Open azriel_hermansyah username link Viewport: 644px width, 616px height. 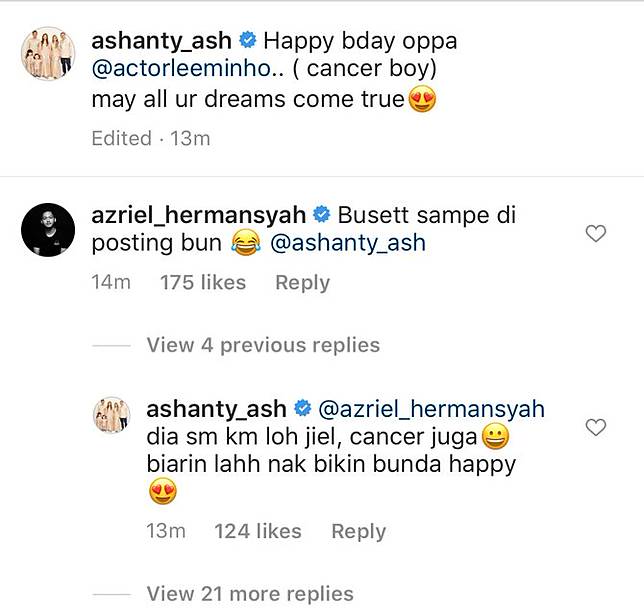coord(199,215)
